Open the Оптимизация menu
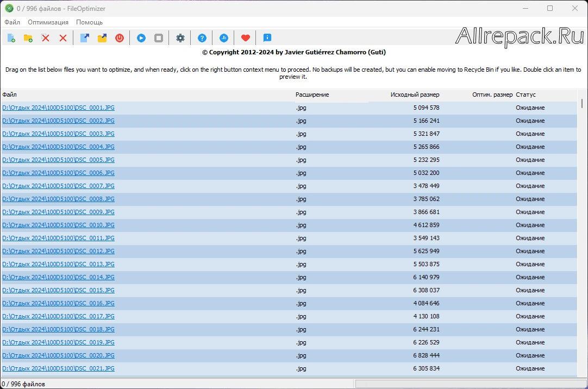Screen dimensions: 588x389 48,22
